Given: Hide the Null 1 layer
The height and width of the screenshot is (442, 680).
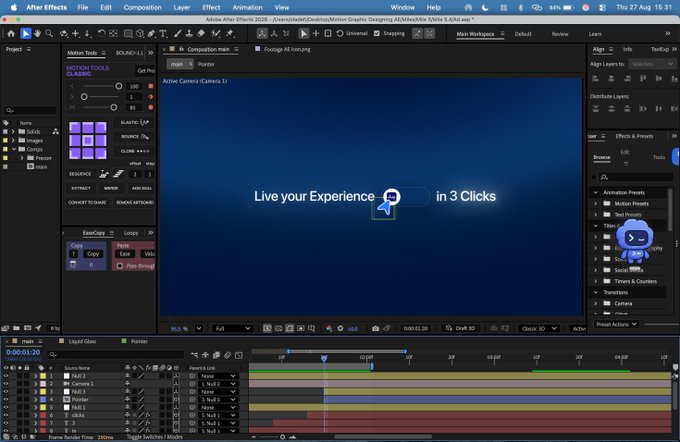Looking at the screenshot, I should pyautogui.click(x=6, y=407).
